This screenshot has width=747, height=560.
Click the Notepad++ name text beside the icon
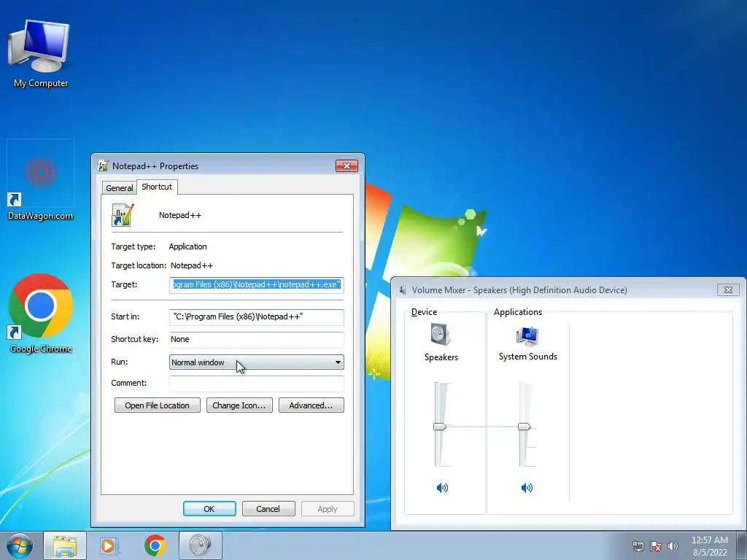point(180,215)
